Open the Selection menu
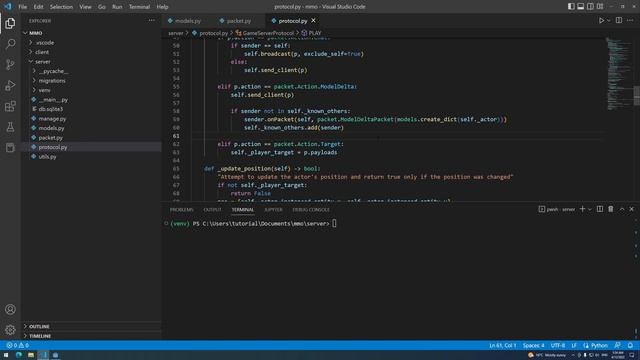This screenshot has width=640, height=360. (x=61, y=7)
